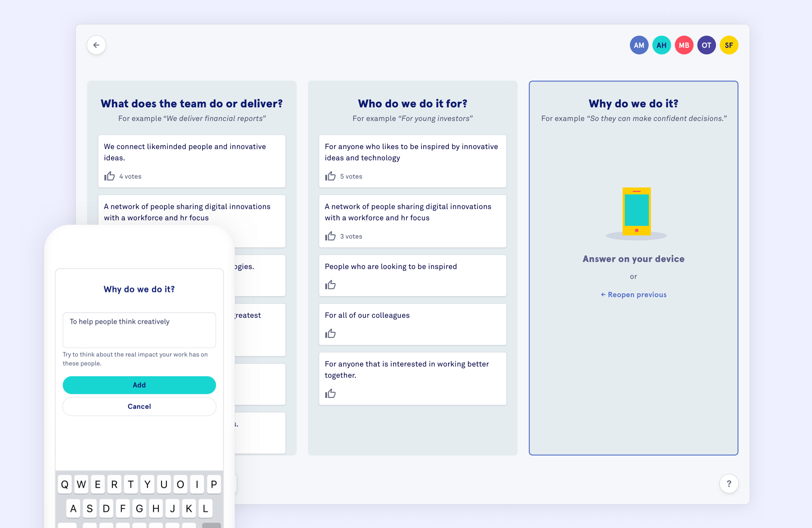Click the Add button on mobile overlay
The height and width of the screenshot is (528, 812).
coord(139,385)
